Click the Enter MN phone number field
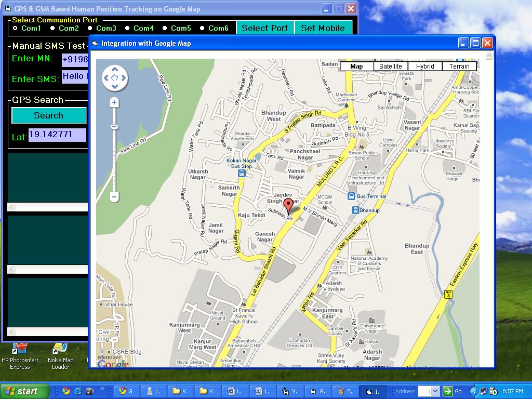Image resolution: width=532 pixels, height=399 pixels. 75,59
